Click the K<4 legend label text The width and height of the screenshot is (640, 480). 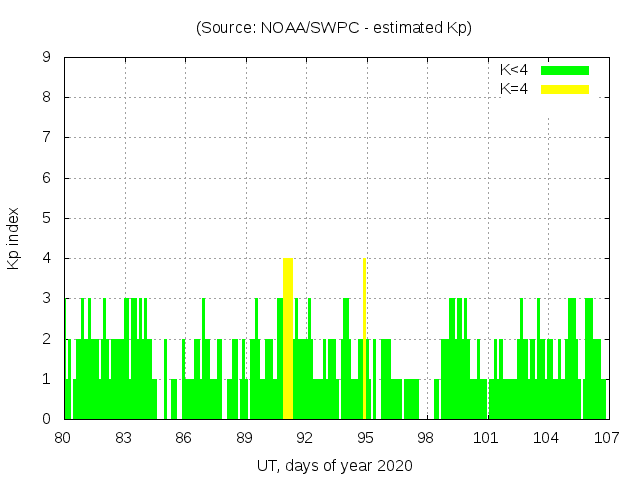click(x=514, y=70)
